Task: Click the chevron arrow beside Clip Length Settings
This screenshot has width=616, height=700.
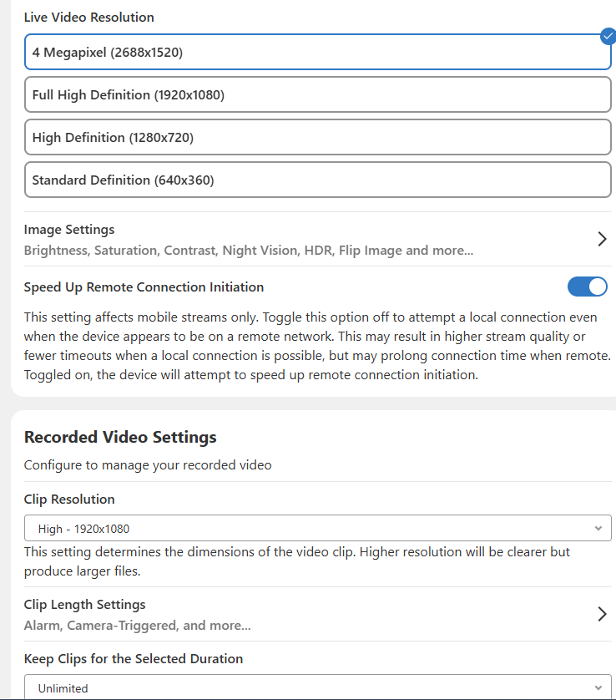Action: pos(602,614)
